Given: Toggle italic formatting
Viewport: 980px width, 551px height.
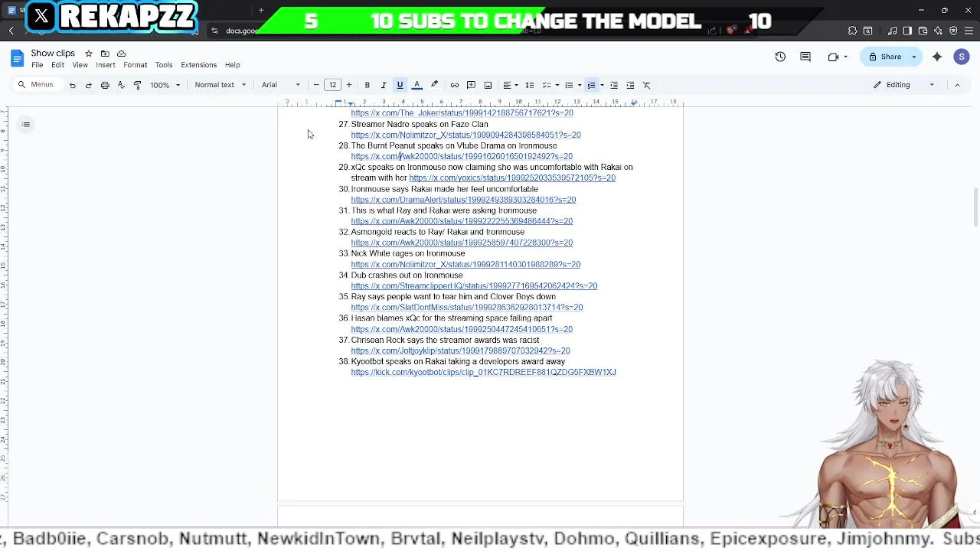Looking at the screenshot, I should pos(384,85).
